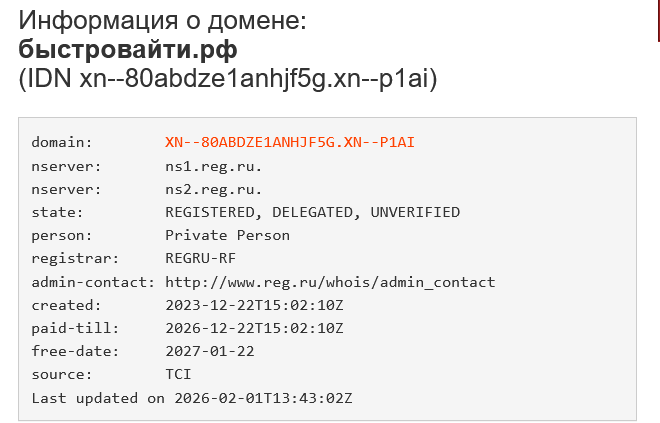This screenshot has height=423, width=660.
Task: Click the 'source:' field label
Action: tap(62, 374)
